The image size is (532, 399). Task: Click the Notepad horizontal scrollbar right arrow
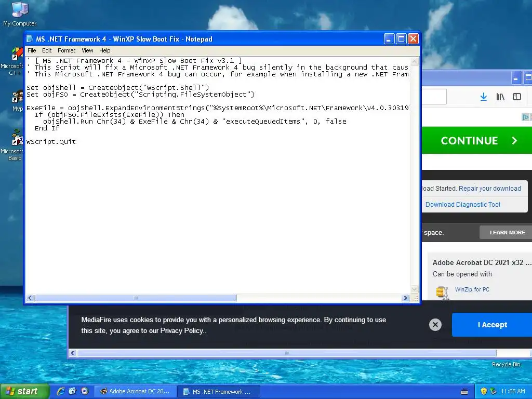(x=405, y=298)
